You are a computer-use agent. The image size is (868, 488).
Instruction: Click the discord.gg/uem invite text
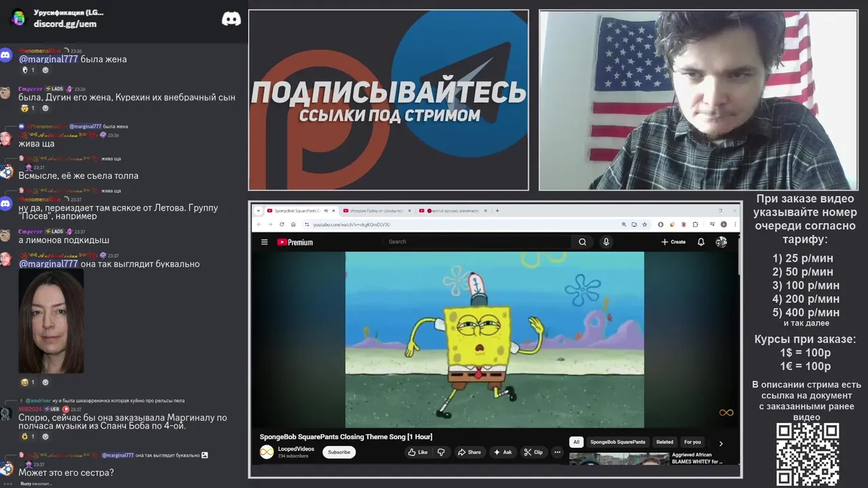[65, 24]
